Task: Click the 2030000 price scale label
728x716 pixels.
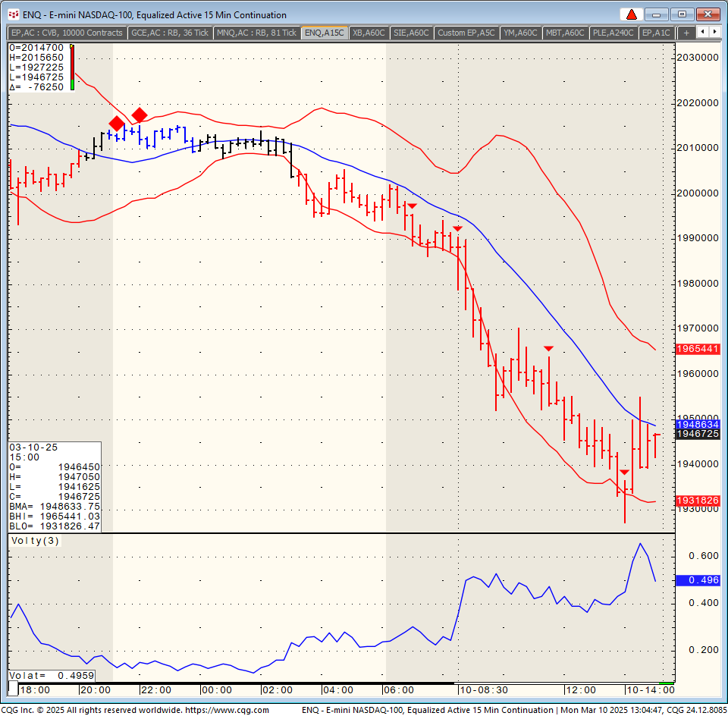Action: pos(698,58)
